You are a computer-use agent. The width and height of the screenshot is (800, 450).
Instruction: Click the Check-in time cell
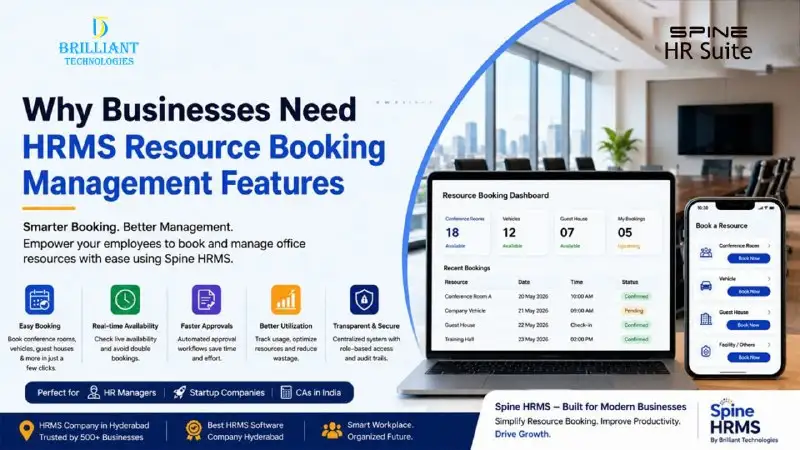tap(581, 325)
